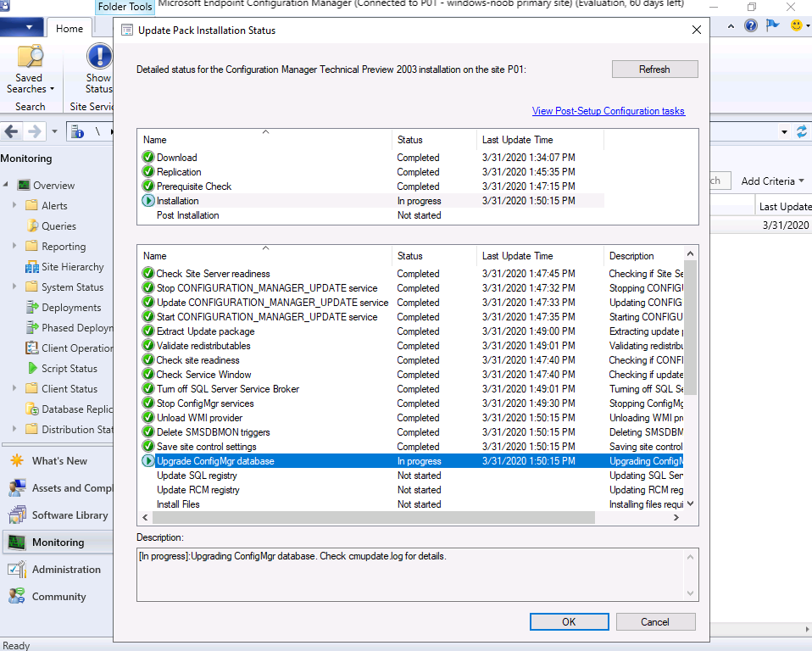This screenshot has height=651, width=812.
Task: Collapse the ribbon with the up arrow
Action: (x=731, y=26)
